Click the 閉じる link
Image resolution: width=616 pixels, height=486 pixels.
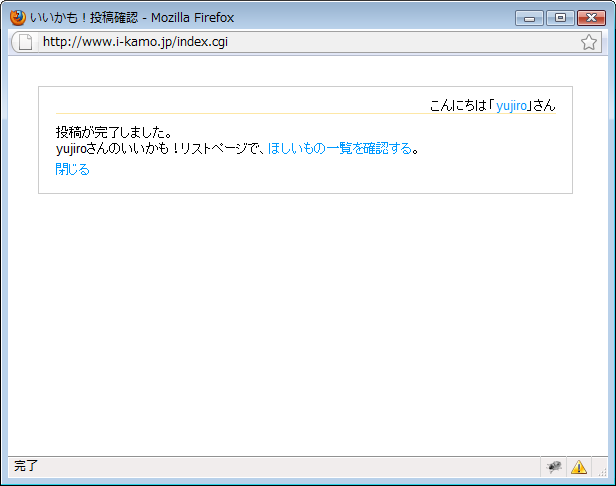tap(73, 169)
